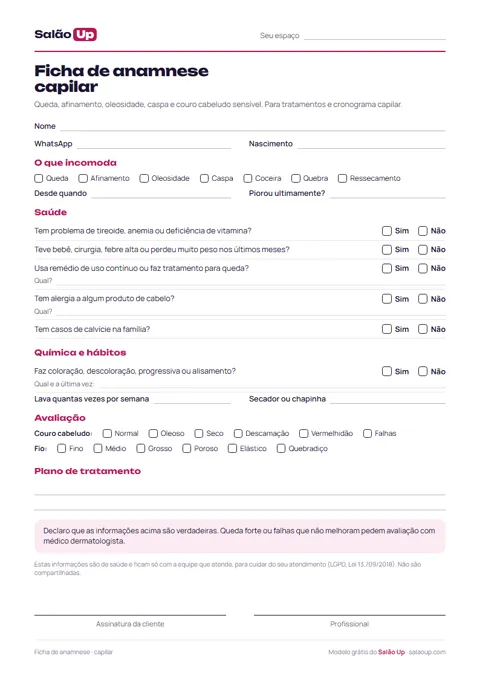Open the Salão Up footer link
The width and height of the screenshot is (480, 679).
[x=391, y=652]
